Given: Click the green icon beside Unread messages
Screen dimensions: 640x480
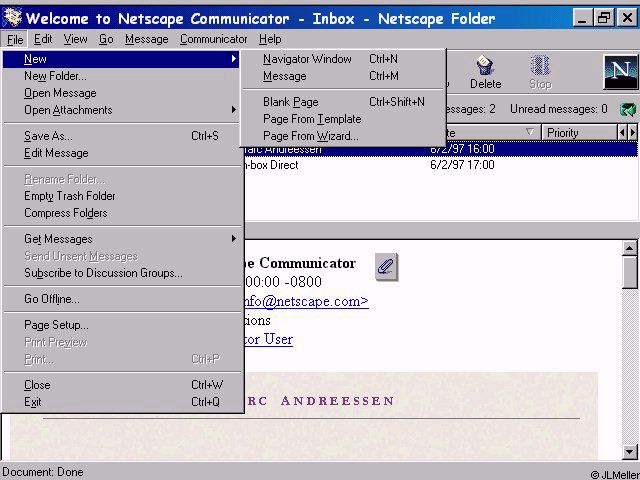Looking at the screenshot, I should tap(628, 109).
